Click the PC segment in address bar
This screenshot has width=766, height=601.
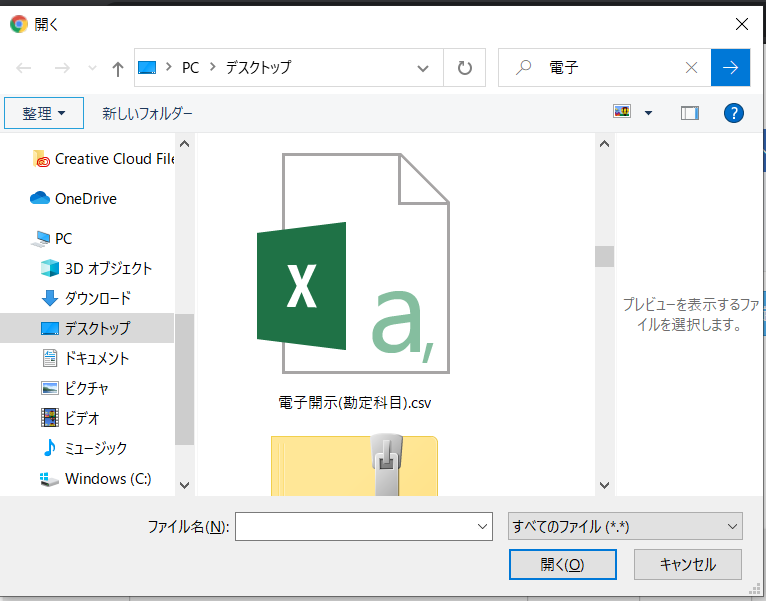(x=190, y=67)
